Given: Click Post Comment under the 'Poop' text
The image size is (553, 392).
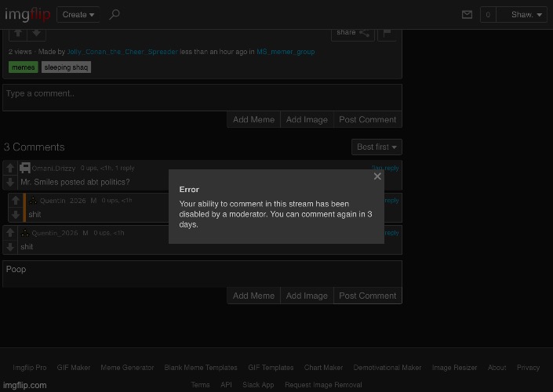Looking at the screenshot, I should pyautogui.click(x=367, y=296).
